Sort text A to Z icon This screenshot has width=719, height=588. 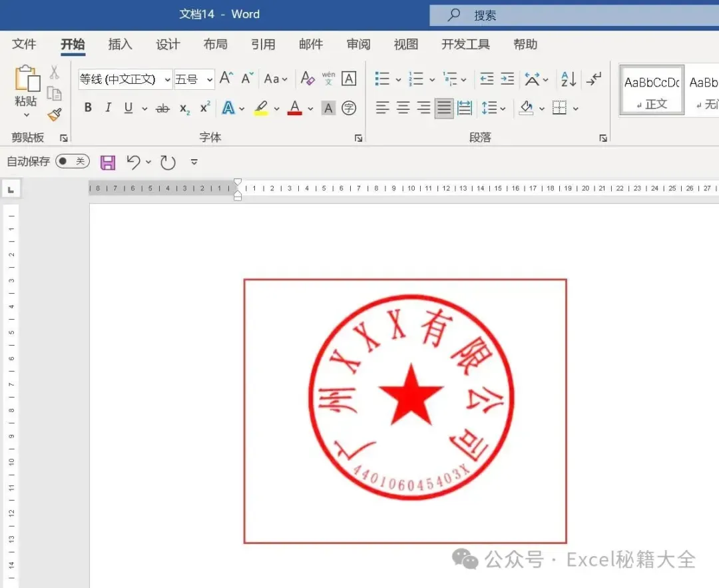(569, 79)
